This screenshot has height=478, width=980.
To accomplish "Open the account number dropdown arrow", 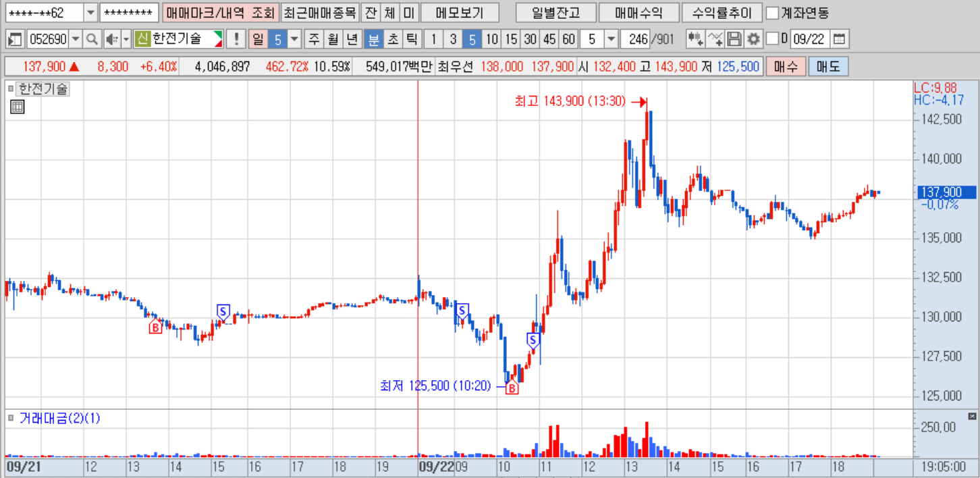I will [90, 13].
